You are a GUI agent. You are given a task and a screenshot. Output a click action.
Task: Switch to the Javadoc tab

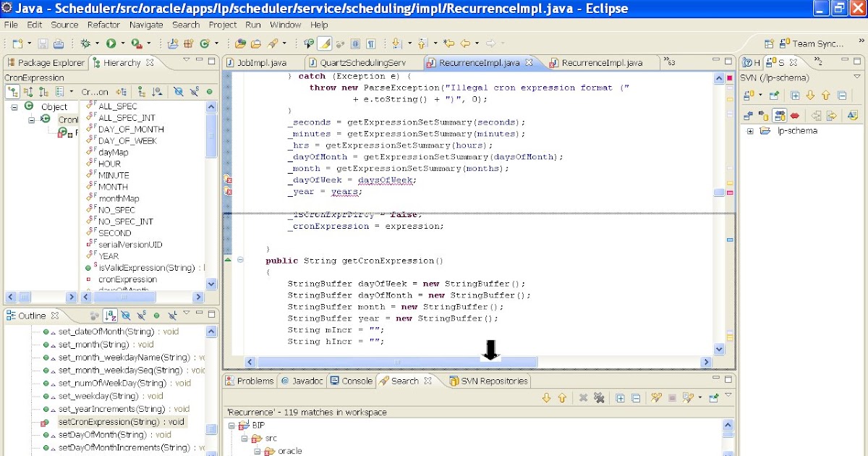tap(302, 381)
